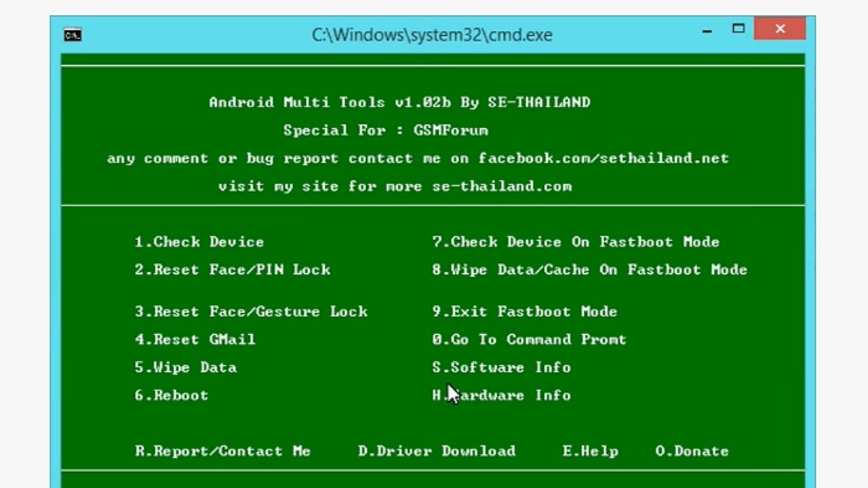
Task: Select option 2.Reset Face/PIN Lock
Action: point(233,270)
